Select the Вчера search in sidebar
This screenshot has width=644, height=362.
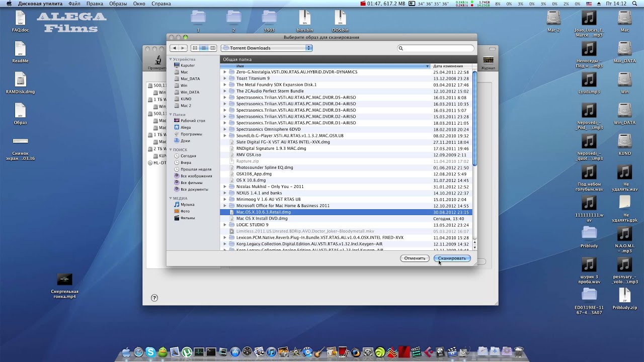186,163
